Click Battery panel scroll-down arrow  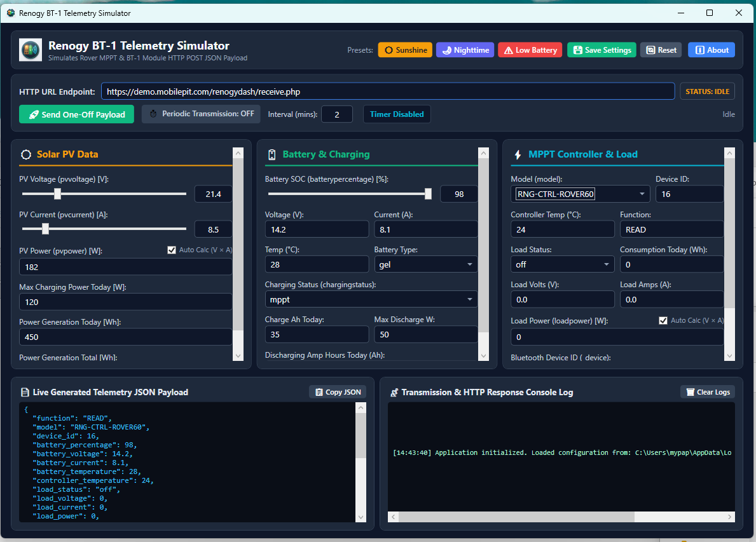coord(484,356)
